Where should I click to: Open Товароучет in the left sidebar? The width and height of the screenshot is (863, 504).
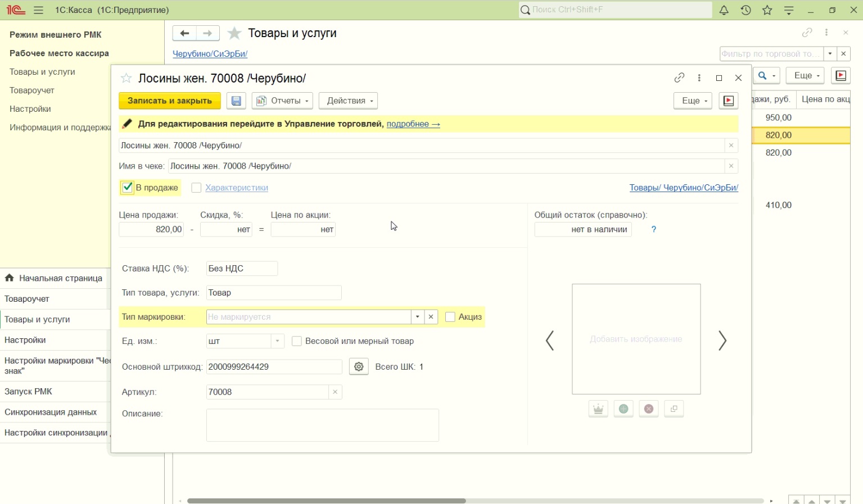[x=32, y=90]
